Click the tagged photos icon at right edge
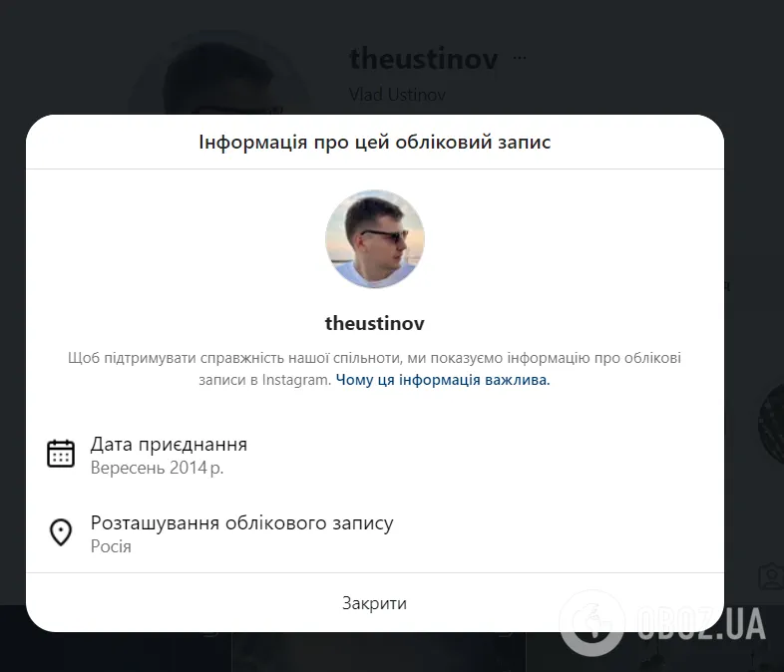784x672 pixels. point(769,577)
